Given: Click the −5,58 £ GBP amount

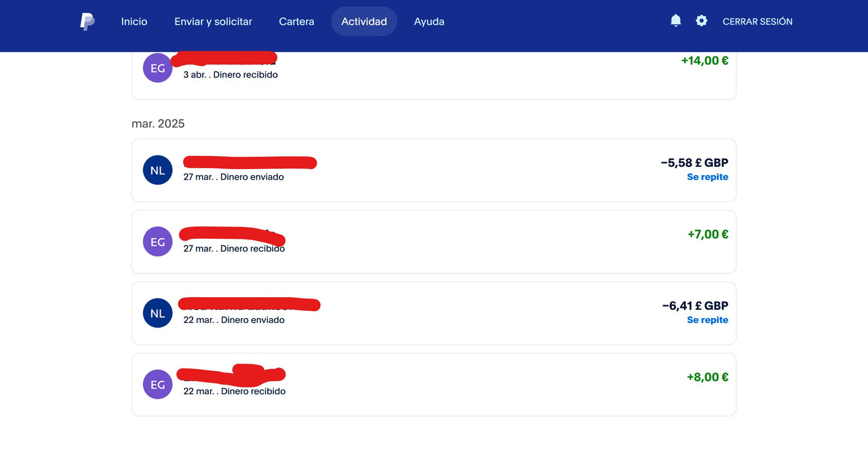Looking at the screenshot, I should click(x=694, y=163).
